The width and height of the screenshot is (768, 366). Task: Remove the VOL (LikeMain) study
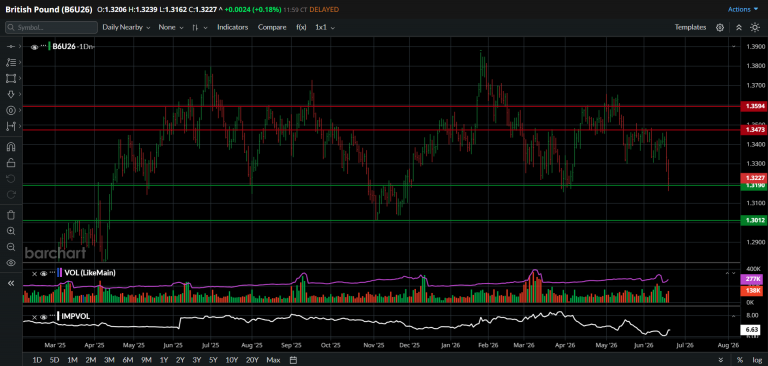click(34, 273)
